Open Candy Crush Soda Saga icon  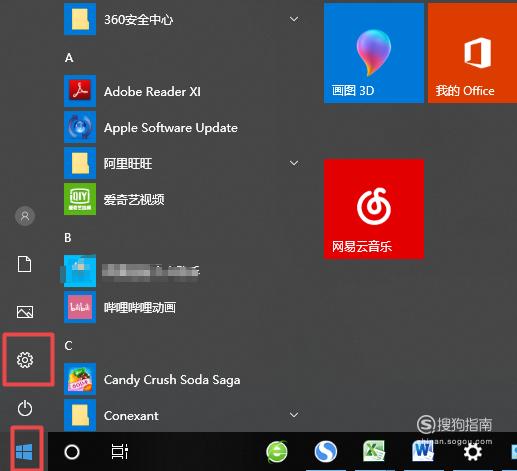(x=80, y=379)
